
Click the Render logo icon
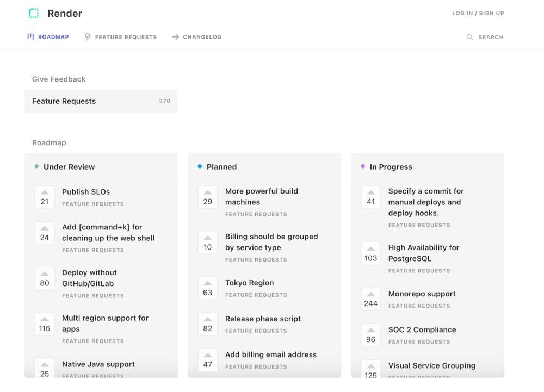(34, 13)
